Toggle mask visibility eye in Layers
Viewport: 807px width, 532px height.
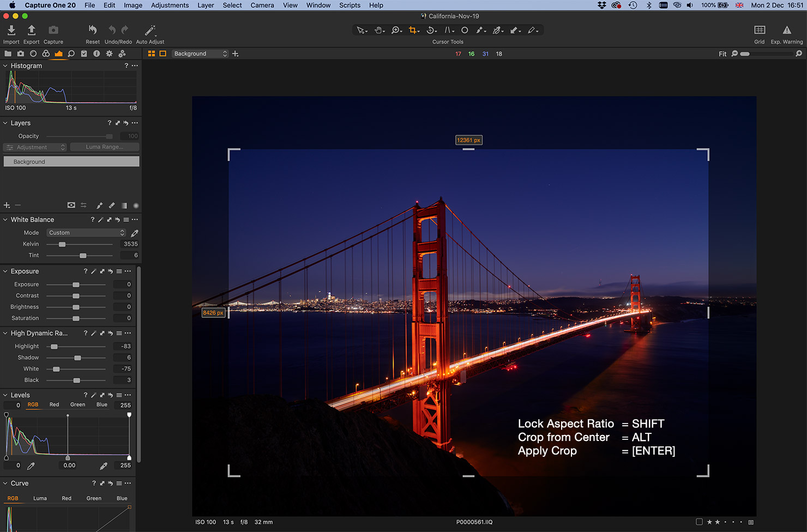tap(71, 205)
